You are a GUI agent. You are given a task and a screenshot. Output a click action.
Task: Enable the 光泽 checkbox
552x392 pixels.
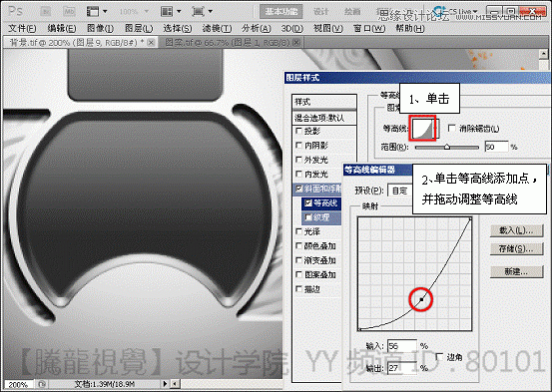pyautogui.click(x=298, y=231)
